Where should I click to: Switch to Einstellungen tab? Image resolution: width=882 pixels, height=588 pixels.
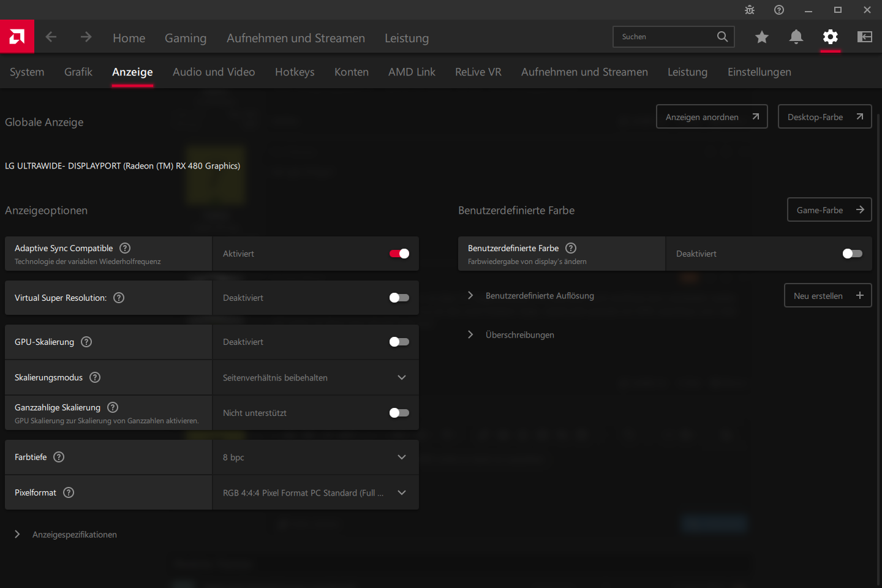point(759,72)
